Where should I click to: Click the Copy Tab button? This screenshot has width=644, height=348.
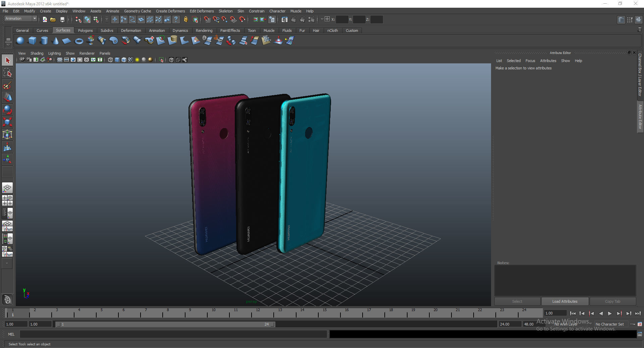(x=612, y=301)
